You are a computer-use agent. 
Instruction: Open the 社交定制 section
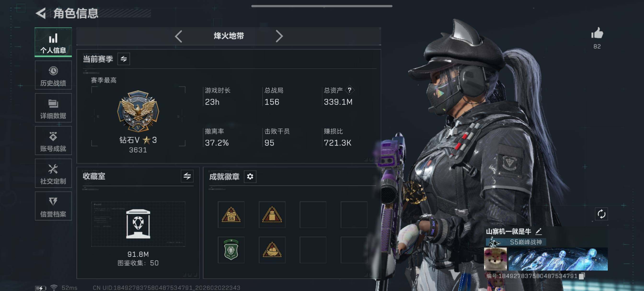pos(53,173)
